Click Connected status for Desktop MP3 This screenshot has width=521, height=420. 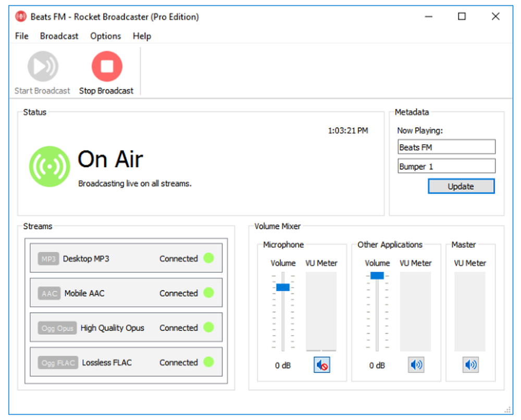coord(179,259)
